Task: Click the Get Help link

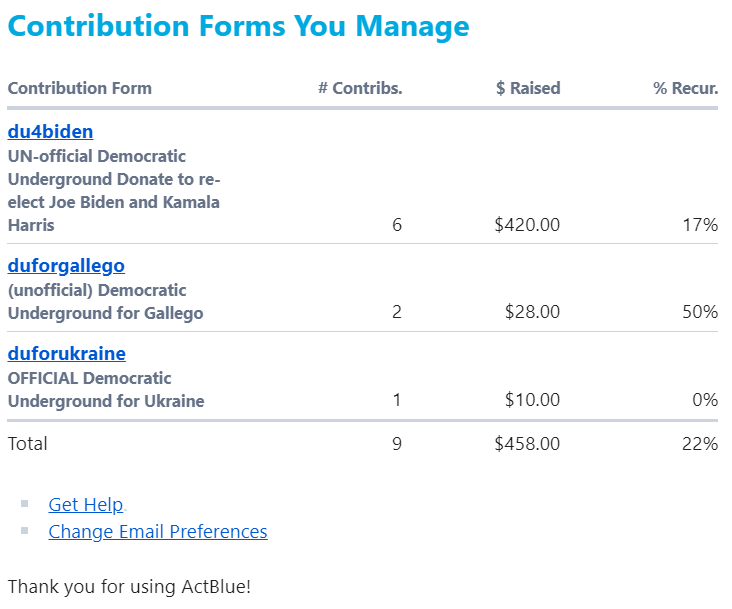Action: pyautogui.click(x=86, y=505)
